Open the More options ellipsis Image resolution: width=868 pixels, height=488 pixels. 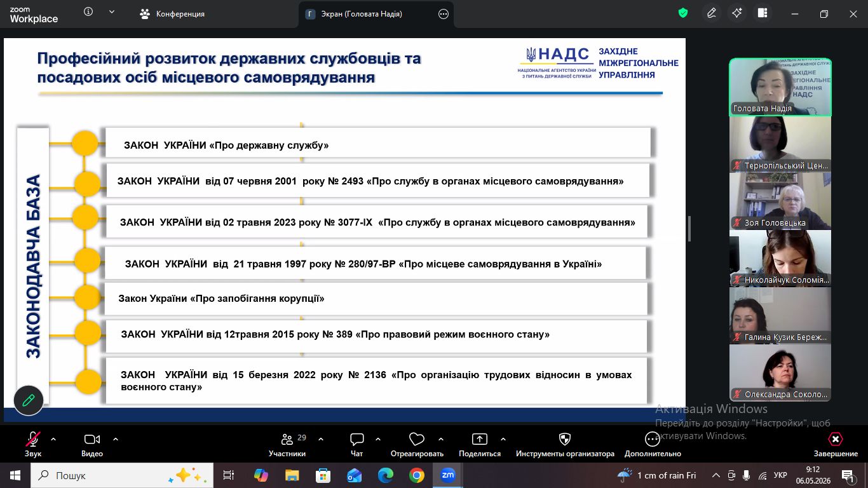(653, 440)
